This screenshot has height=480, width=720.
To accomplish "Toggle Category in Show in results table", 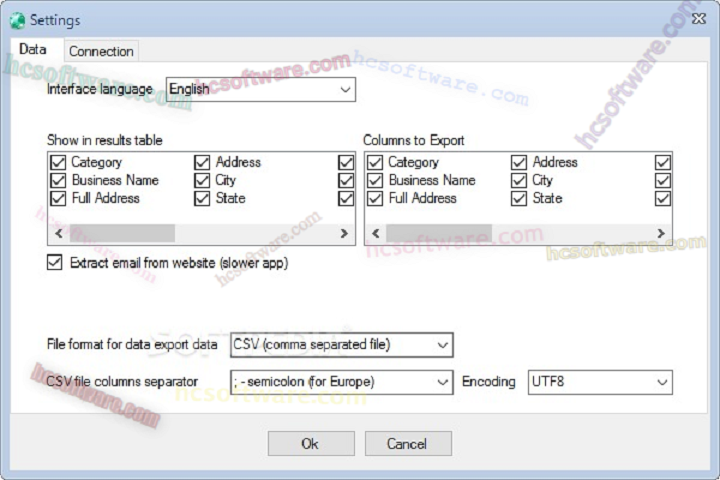I will 58,162.
